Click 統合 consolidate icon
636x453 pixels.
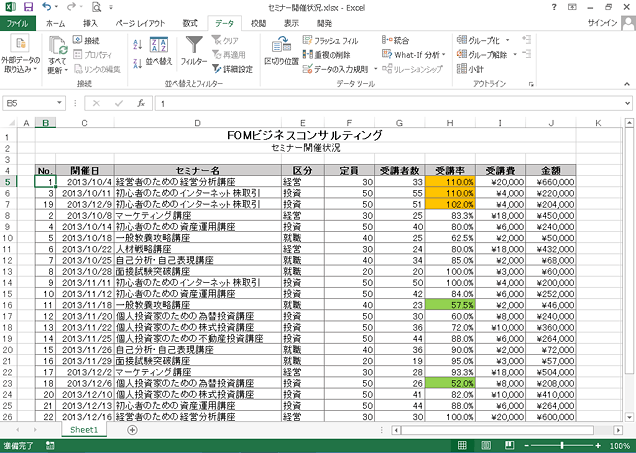pos(386,40)
